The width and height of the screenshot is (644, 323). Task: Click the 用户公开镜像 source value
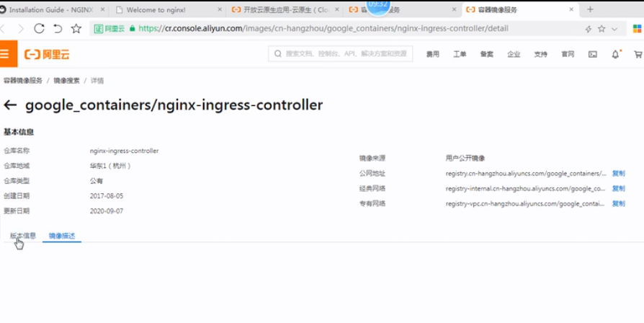tap(465, 158)
